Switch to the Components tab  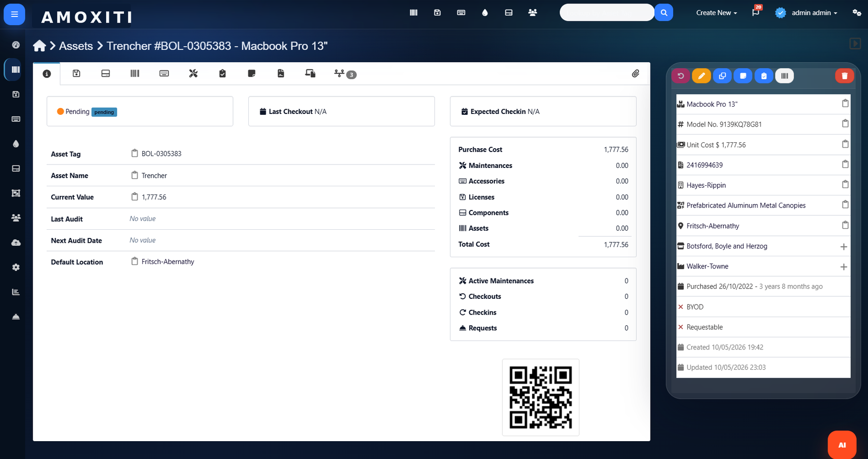click(106, 73)
